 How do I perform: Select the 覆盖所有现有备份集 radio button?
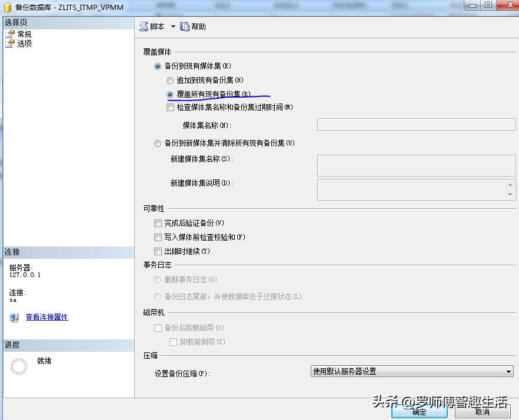coord(170,94)
